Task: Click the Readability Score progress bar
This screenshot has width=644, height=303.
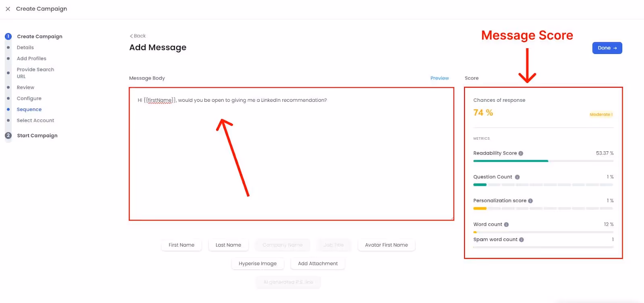Action: point(543,161)
